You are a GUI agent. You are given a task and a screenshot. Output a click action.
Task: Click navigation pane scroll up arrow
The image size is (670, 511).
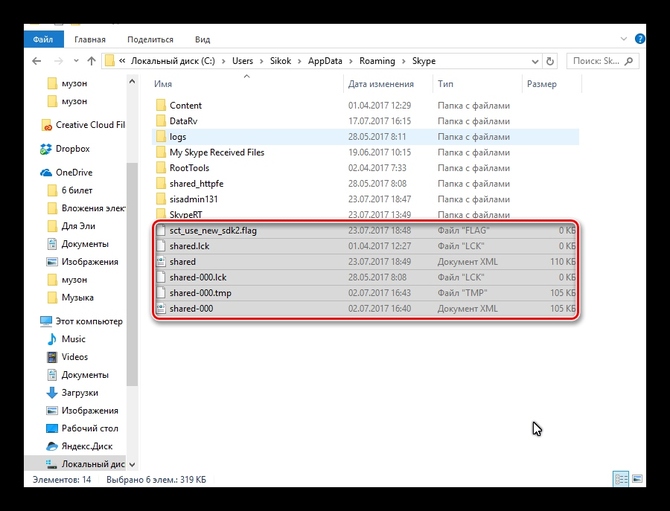tap(132, 81)
